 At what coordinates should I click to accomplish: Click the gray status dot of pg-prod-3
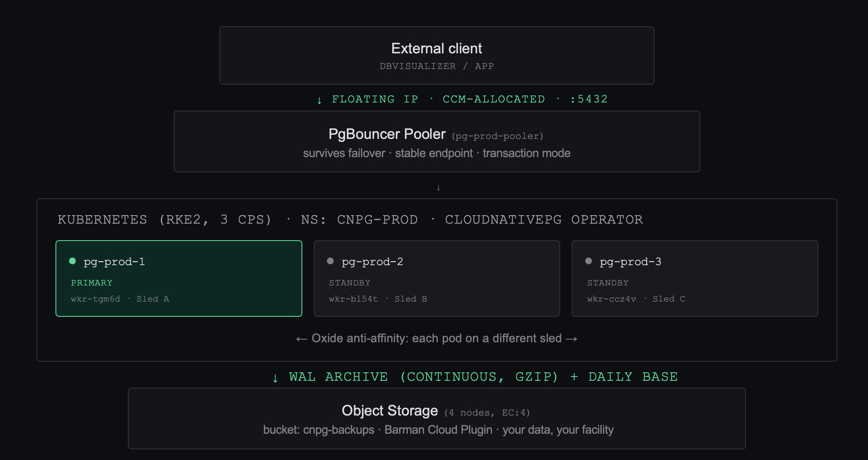click(x=589, y=261)
